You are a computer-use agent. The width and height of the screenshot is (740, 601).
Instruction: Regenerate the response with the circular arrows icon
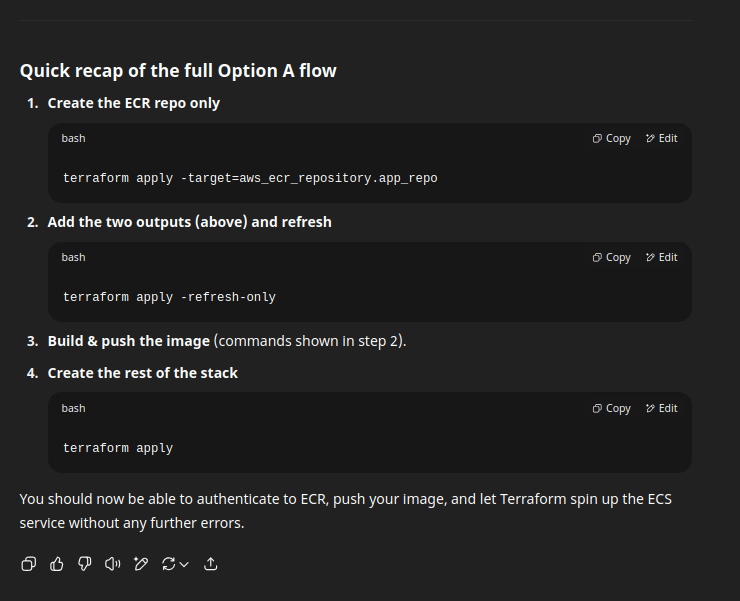tap(168, 564)
